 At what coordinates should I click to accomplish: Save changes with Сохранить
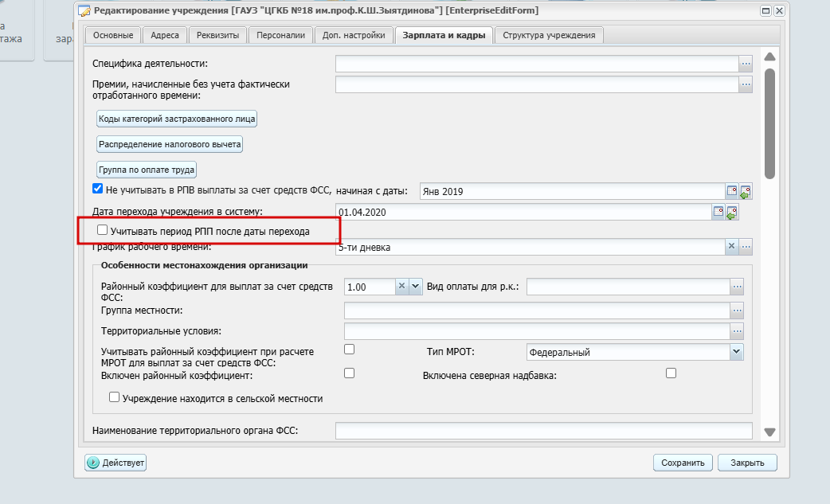point(683,463)
